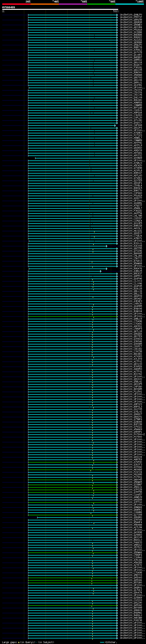The image size is (146, 644).
Task: Open hit UniRef100_Q8GRU8
Action: tap(131, 22)
